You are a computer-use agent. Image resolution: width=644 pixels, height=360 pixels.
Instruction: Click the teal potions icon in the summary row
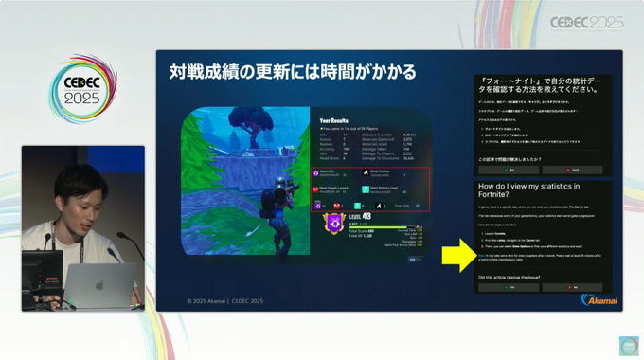pos(357,206)
